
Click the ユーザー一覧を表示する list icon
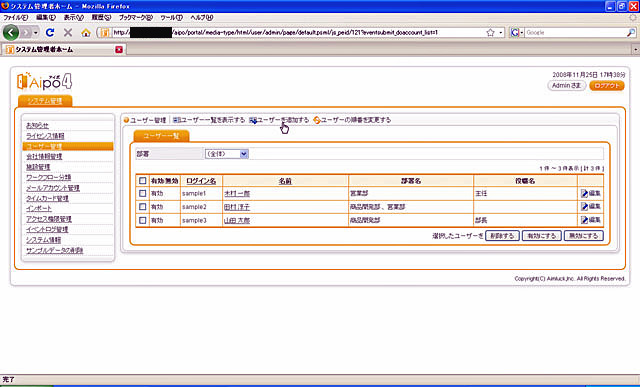(176, 120)
